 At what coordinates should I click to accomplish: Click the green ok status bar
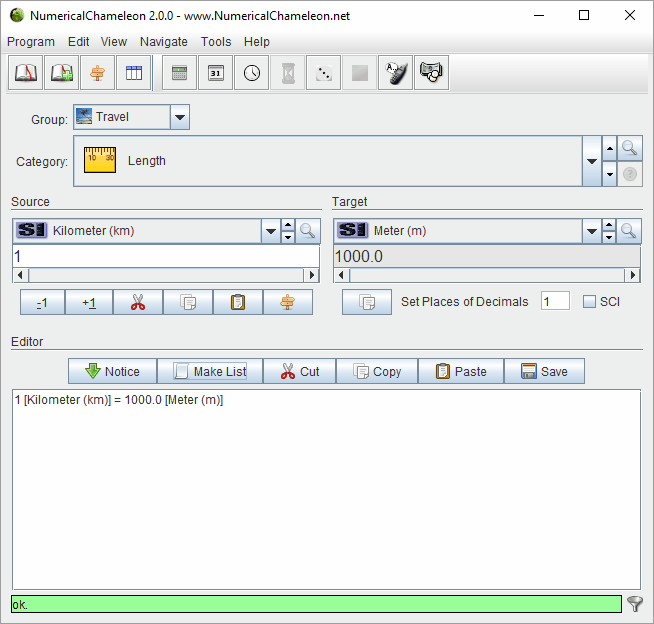[x=316, y=604]
